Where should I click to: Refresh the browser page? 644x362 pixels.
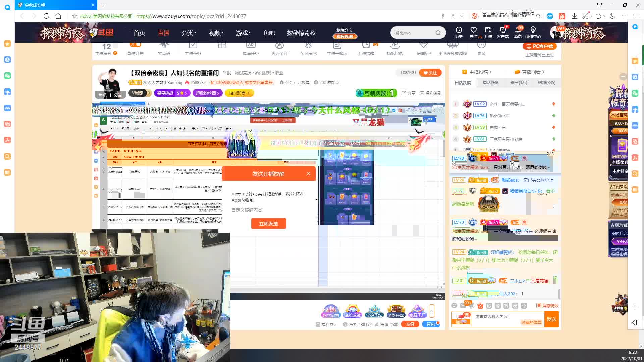(46, 16)
